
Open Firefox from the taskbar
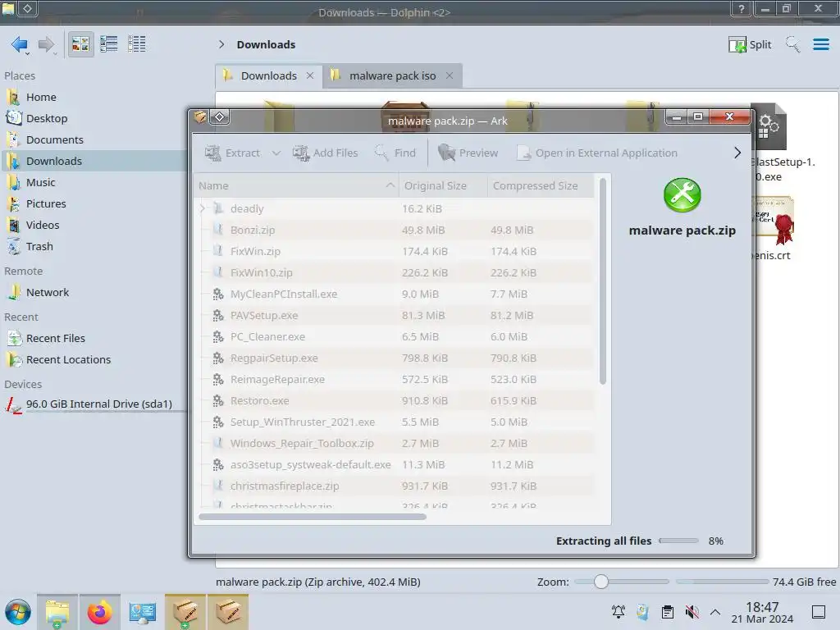tap(99, 612)
